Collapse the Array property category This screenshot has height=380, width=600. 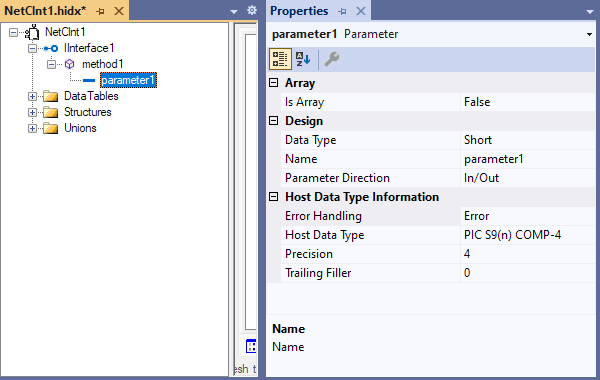coord(274,83)
